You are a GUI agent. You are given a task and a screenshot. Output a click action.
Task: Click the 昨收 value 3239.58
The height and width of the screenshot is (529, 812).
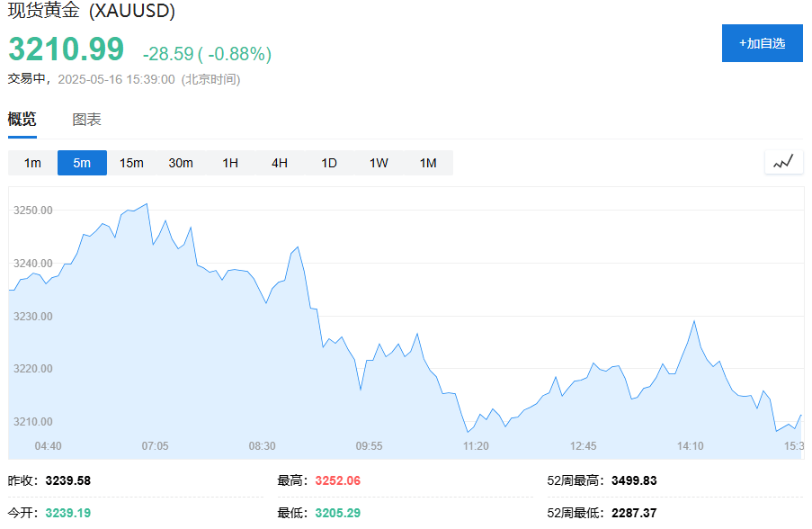point(67,480)
